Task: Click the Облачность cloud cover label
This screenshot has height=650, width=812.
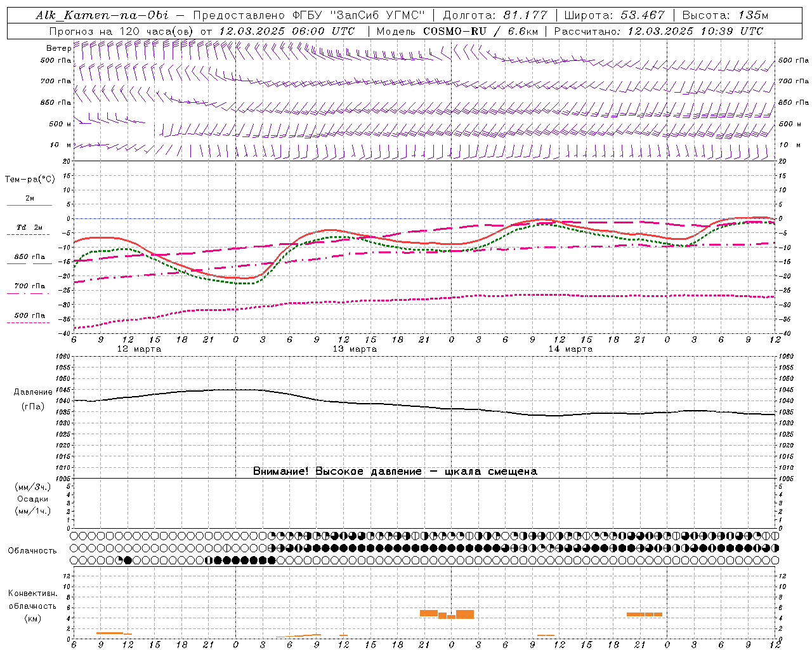Action: (x=32, y=551)
